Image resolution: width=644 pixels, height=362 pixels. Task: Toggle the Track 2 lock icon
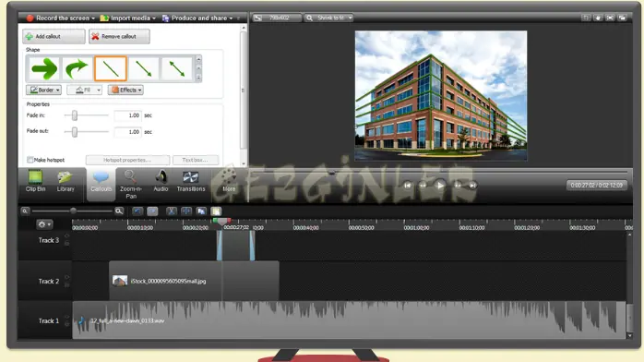(x=67, y=284)
